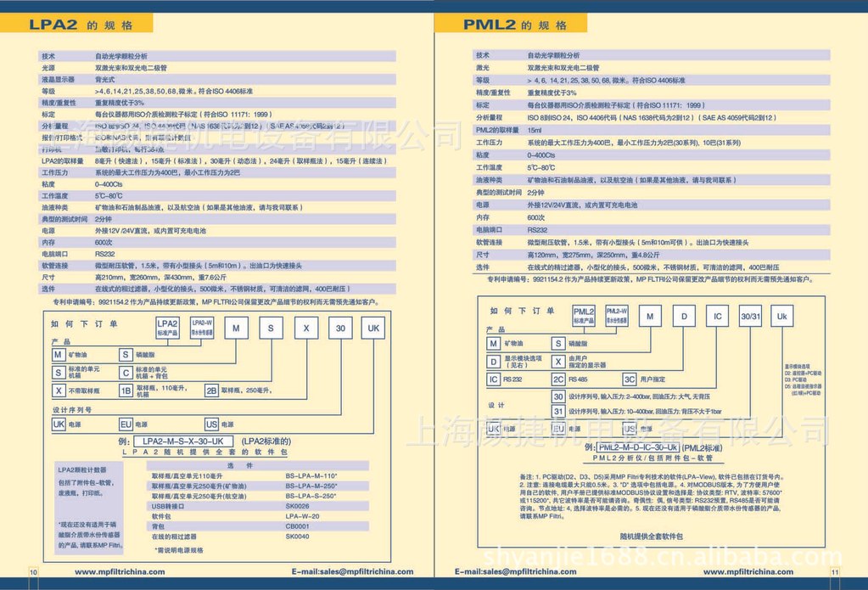Click the 如何下订单 title on the PML2 page

pos(522,311)
